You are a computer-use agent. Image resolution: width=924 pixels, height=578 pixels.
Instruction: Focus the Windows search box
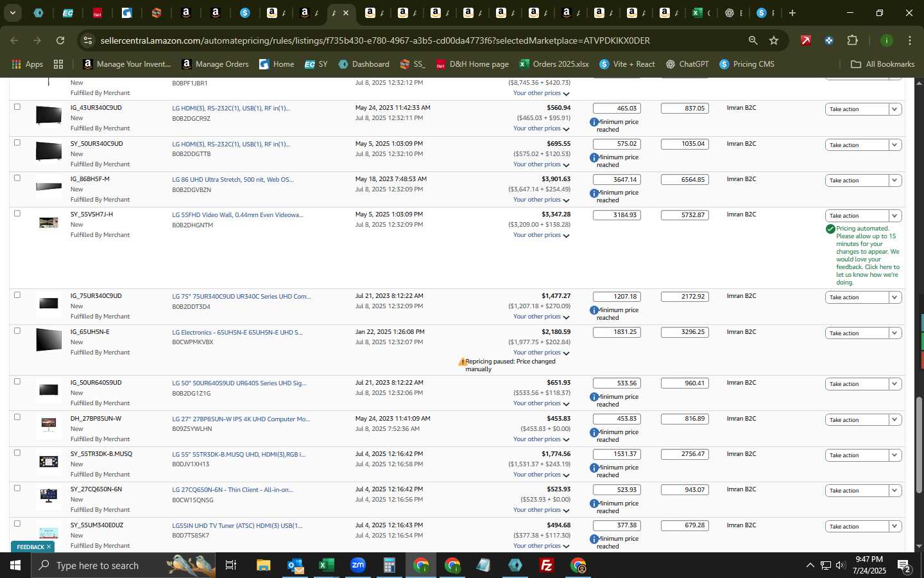click(122, 565)
